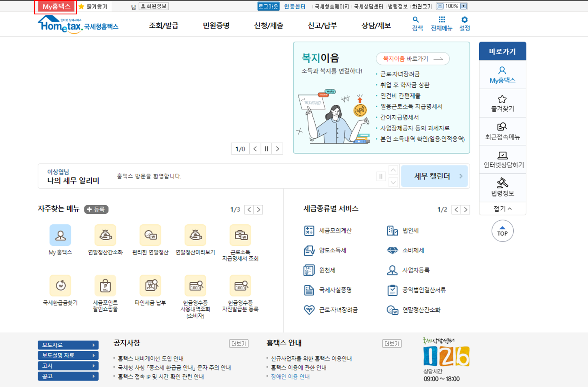Open the 신고/납부 menu
This screenshot has height=387, width=588.
tap(322, 26)
